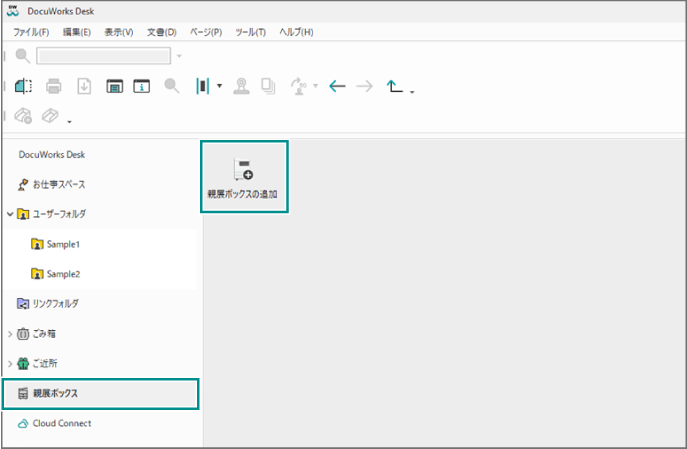Expand the ごみ箱 tree node
This screenshot has height=449, width=687.
pyautogui.click(x=10, y=333)
